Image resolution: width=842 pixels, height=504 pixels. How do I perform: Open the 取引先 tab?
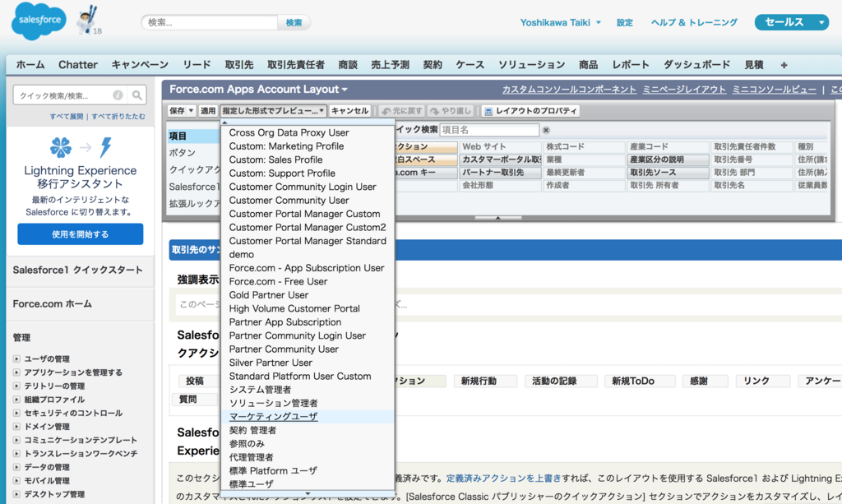[x=239, y=65]
